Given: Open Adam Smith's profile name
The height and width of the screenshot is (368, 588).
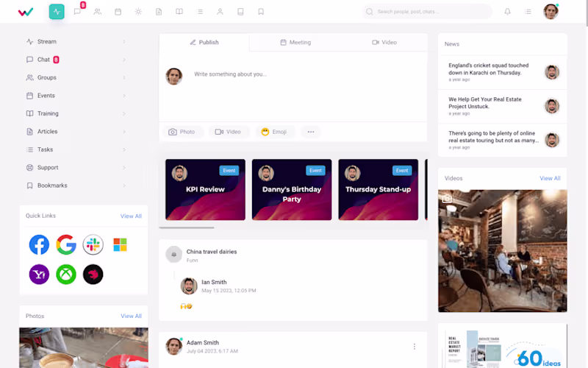Looking at the screenshot, I should point(203,342).
